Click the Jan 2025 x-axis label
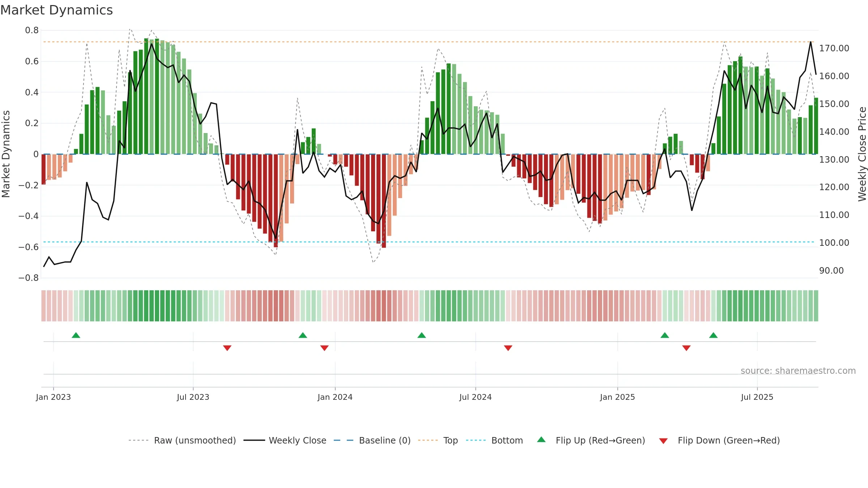The image size is (868, 488). [x=618, y=397]
